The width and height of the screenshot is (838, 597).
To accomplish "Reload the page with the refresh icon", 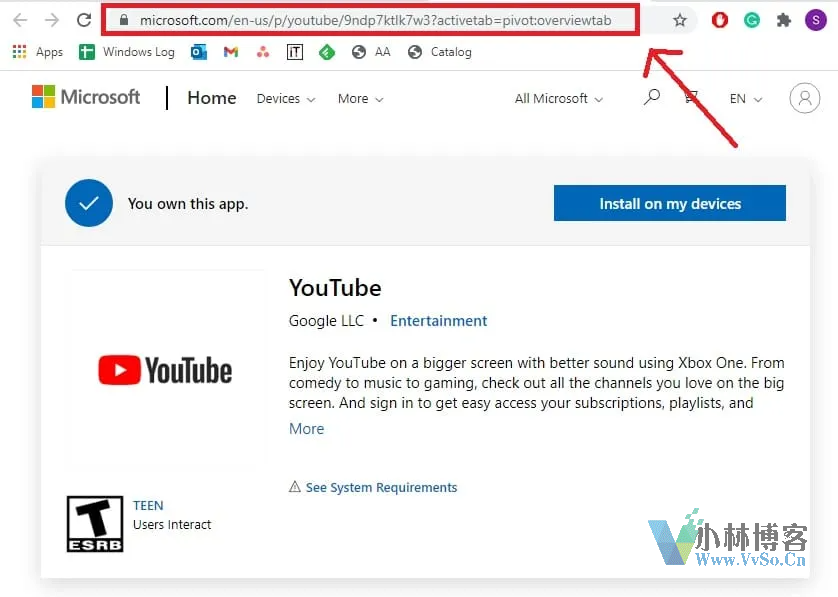I will click(x=84, y=20).
